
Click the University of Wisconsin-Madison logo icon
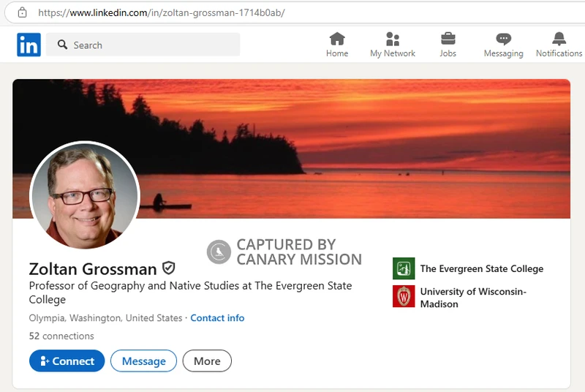[404, 296]
